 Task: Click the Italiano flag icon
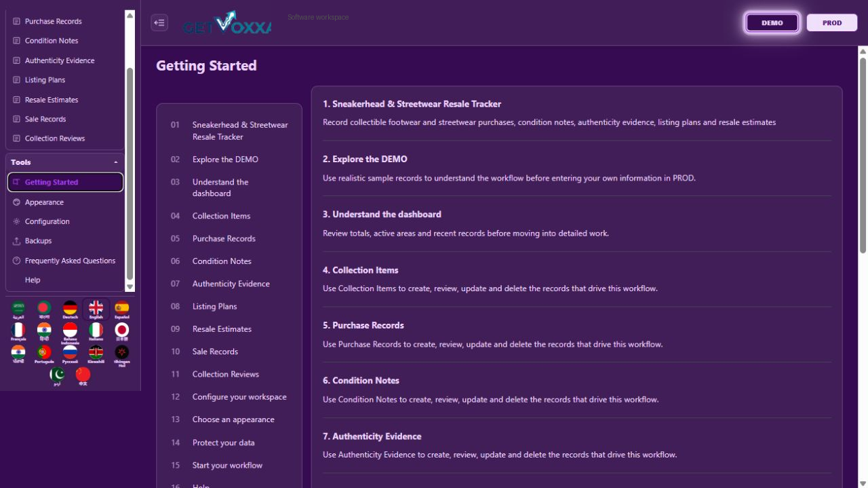(96, 332)
